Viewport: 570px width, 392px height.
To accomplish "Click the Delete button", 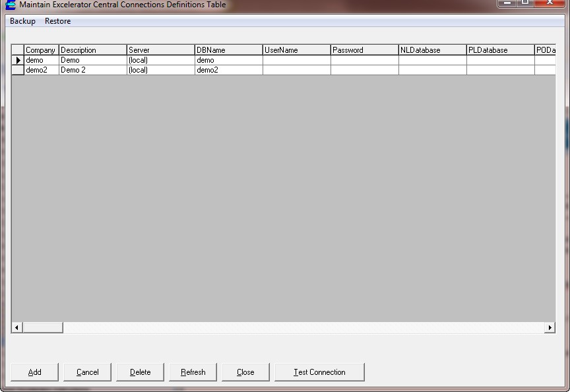I will 140,372.
